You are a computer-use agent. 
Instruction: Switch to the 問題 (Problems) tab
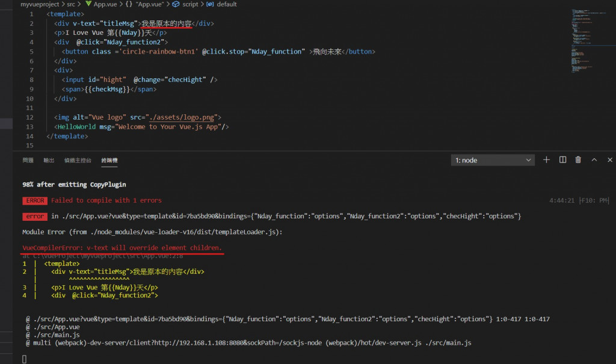click(x=28, y=161)
